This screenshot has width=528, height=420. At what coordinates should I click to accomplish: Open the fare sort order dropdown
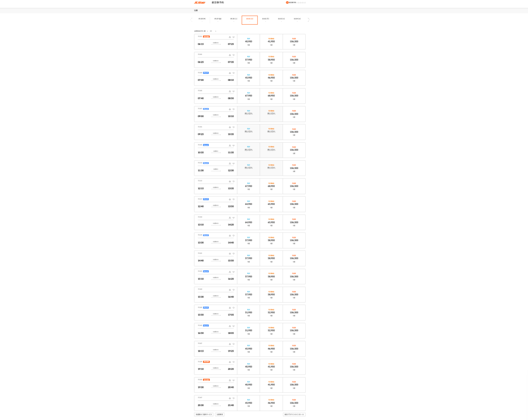pyautogui.click(x=201, y=31)
